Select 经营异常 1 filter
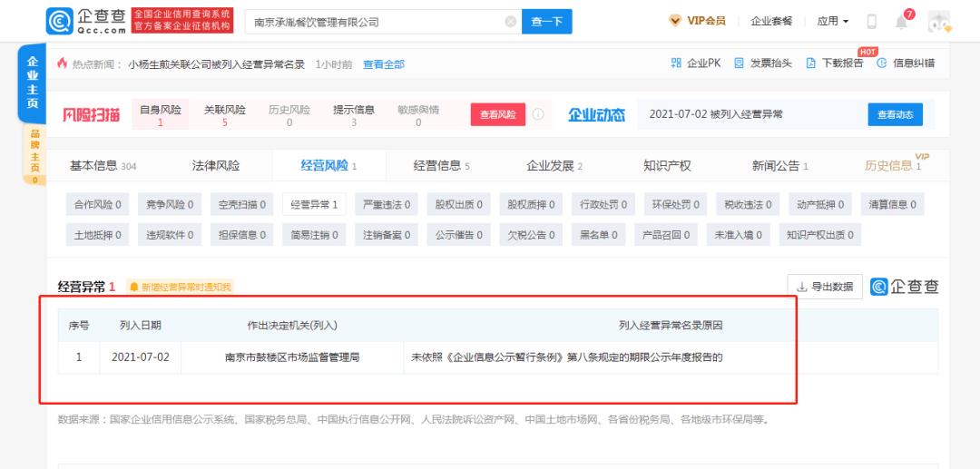 click(x=314, y=204)
